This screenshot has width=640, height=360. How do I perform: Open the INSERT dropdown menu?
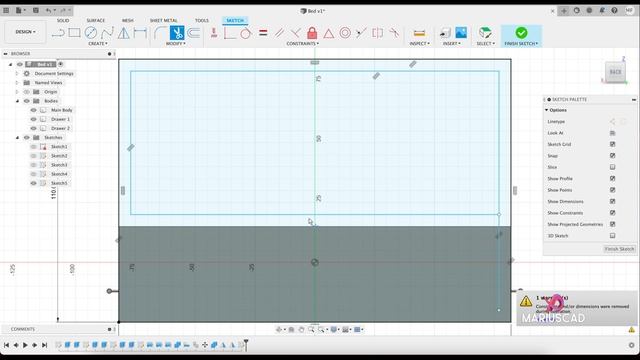[451, 44]
